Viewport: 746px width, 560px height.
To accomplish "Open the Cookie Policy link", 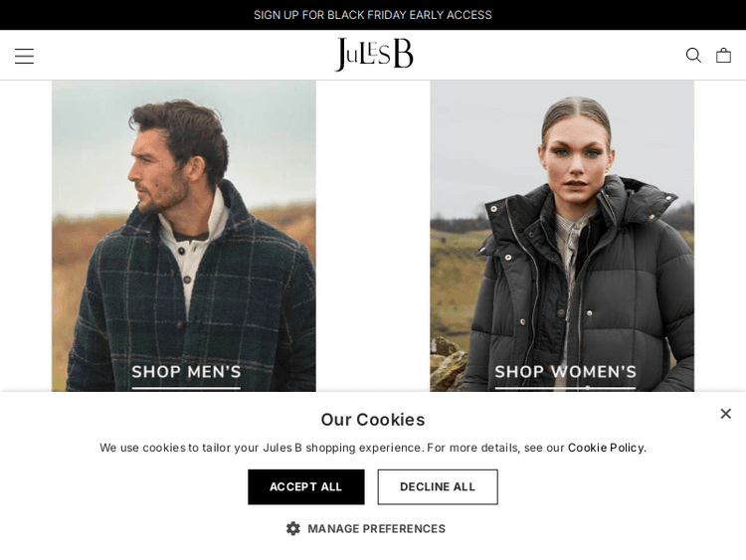I will pyautogui.click(x=606, y=448).
